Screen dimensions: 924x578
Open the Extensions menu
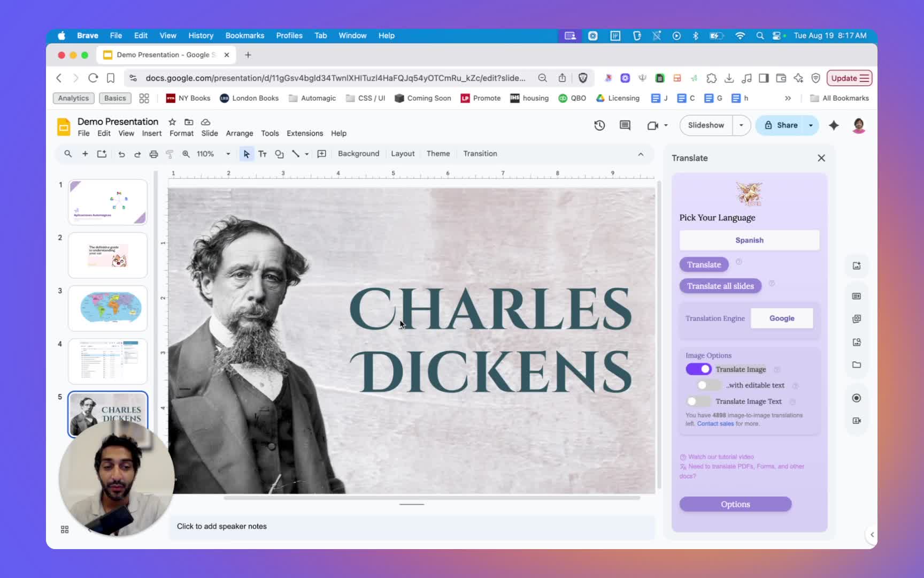tap(304, 133)
